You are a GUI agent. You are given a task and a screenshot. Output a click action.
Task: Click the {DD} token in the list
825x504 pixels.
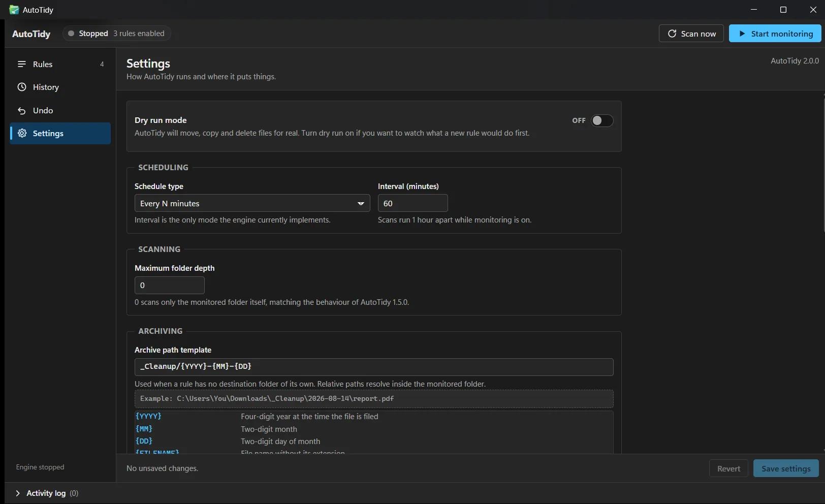coord(144,441)
